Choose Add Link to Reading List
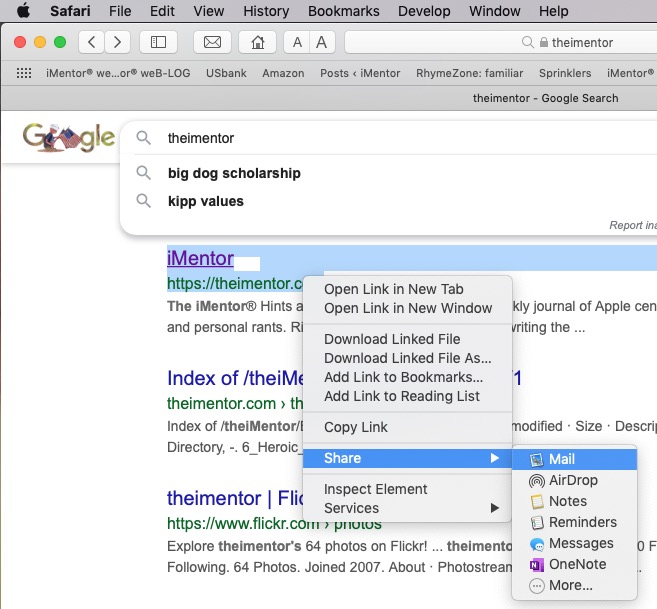 [x=407, y=396]
